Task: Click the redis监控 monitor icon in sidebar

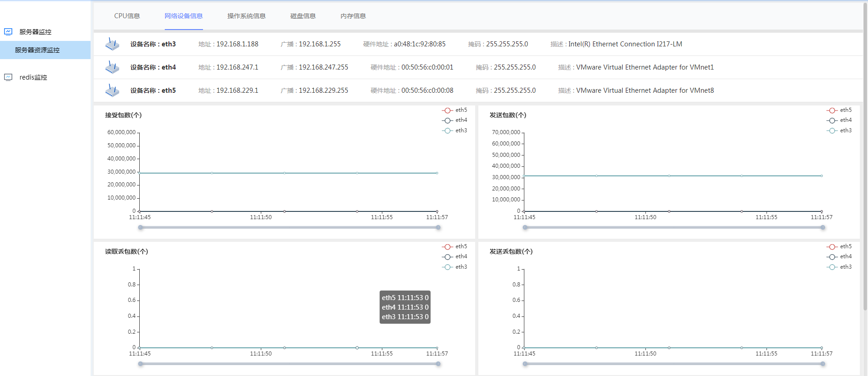Action: [8, 77]
